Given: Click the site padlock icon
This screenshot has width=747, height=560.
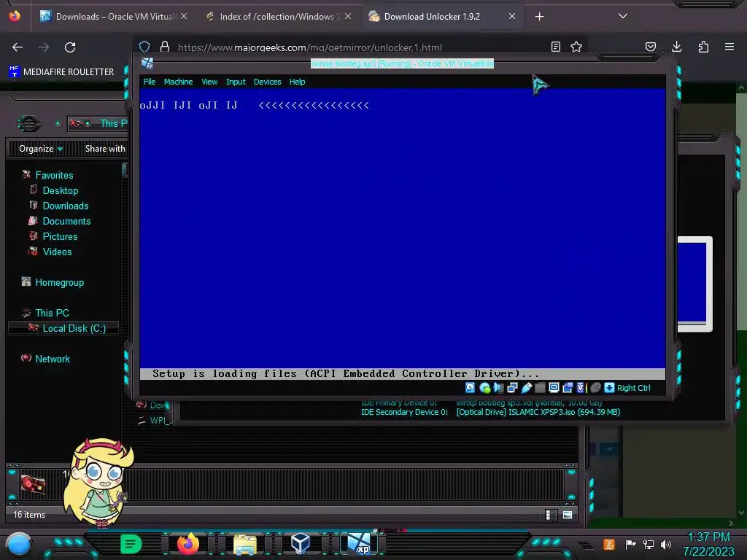Looking at the screenshot, I should [x=165, y=47].
